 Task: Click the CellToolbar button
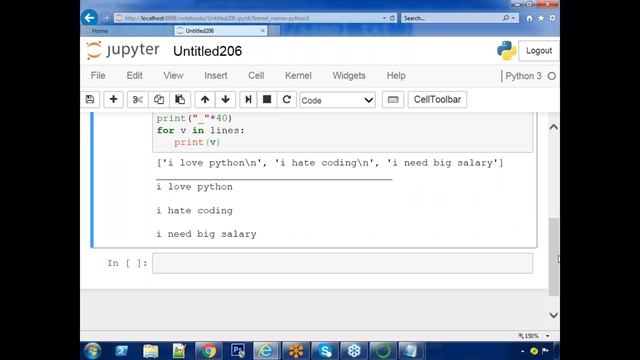pos(437,100)
